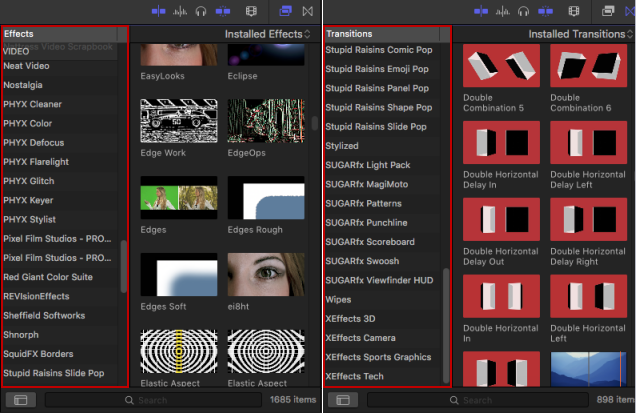Select SUGARfx Punchline category
The height and width of the screenshot is (413, 636).
382,223
